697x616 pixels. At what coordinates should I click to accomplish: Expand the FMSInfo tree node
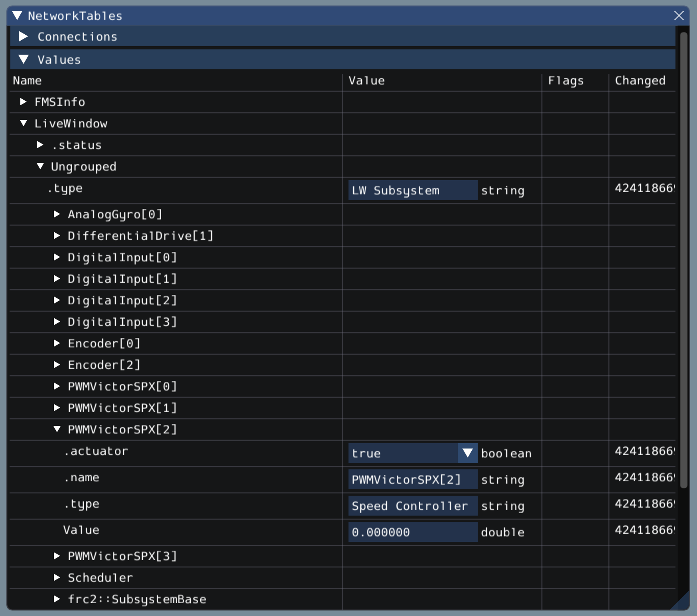pos(24,102)
